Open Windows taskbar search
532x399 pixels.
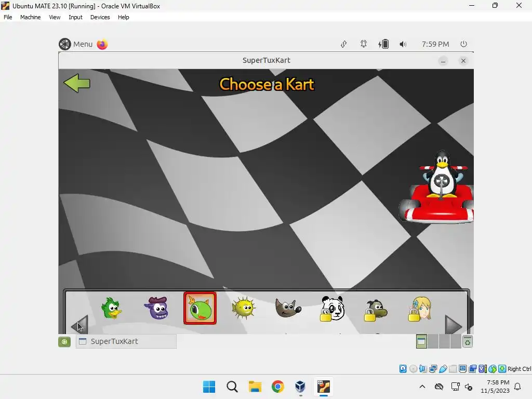(232, 387)
